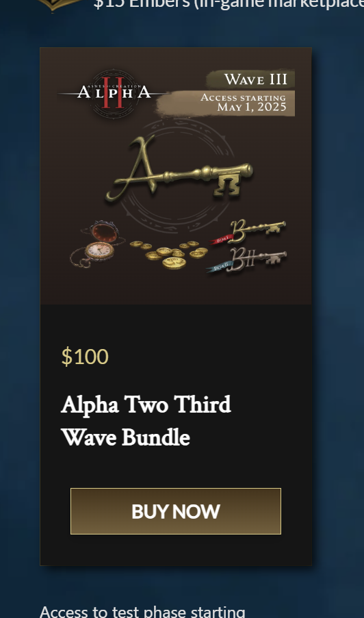Click the Ashes of Creation Alpha II logo
Image resolution: width=364 pixels, height=618 pixels.
(114, 93)
